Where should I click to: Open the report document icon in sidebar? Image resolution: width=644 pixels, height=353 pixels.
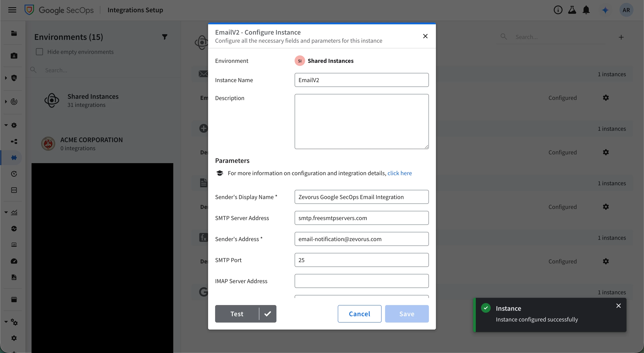tap(14, 277)
